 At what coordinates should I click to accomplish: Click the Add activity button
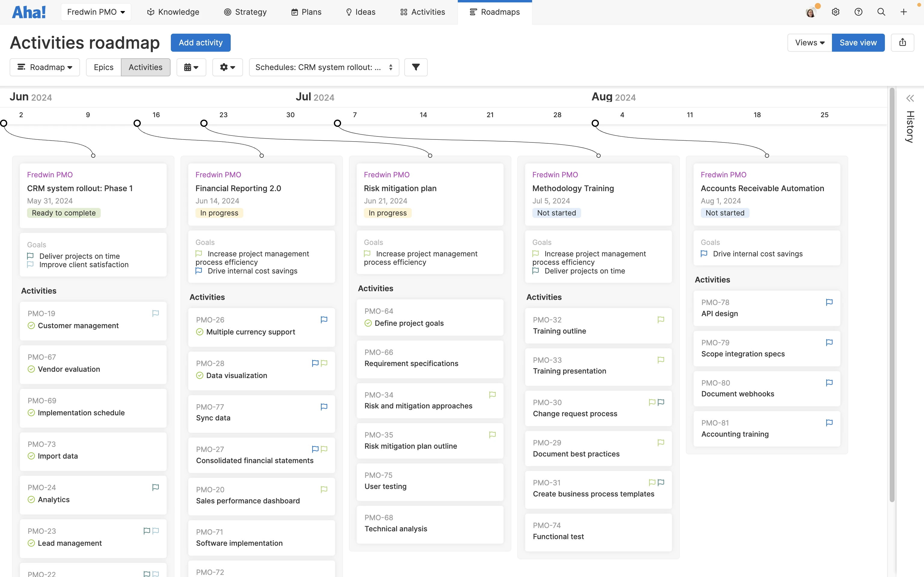point(200,42)
